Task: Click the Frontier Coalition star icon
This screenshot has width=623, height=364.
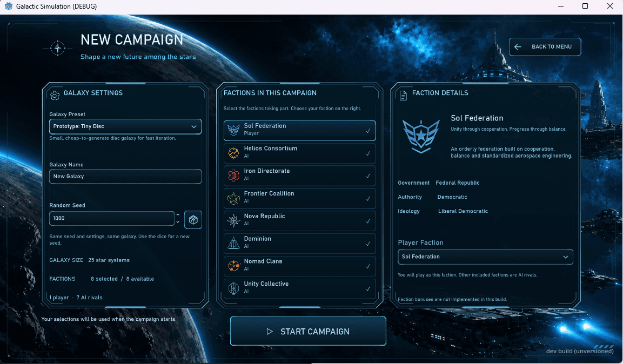Action: (x=233, y=198)
